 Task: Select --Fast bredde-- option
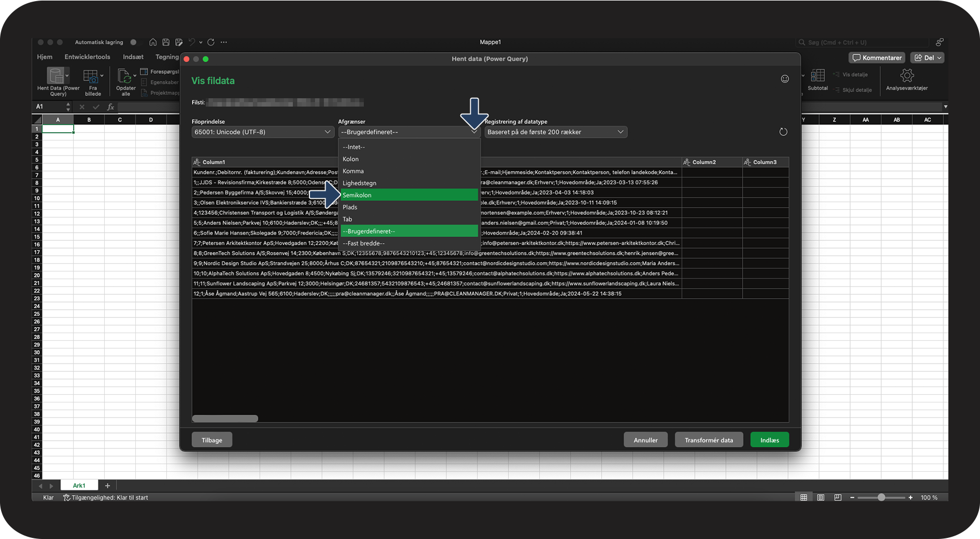point(409,243)
